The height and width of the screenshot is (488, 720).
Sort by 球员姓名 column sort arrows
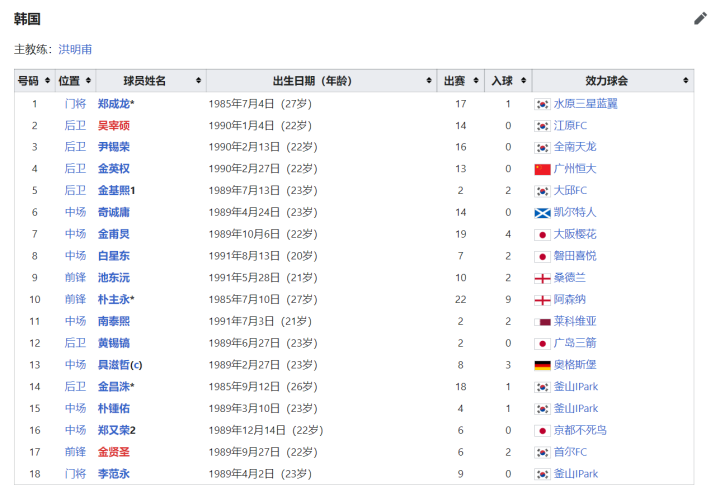[198, 81]
